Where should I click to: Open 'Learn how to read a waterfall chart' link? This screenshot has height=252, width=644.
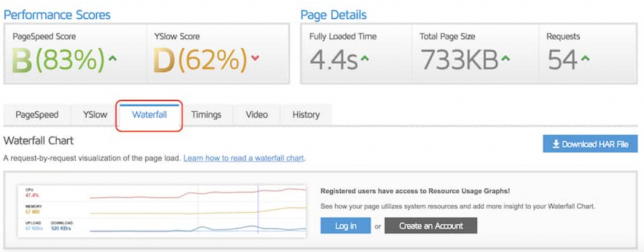click(x=244, y=158)
